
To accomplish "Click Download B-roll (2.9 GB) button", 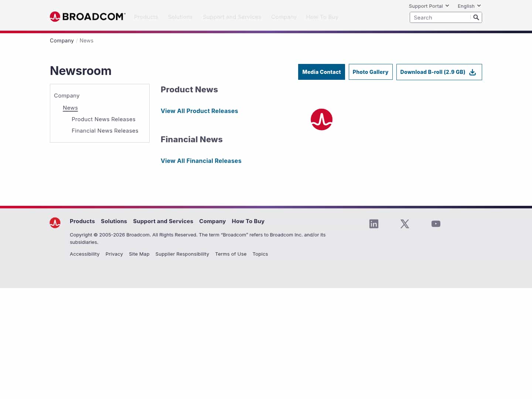I will (439, 72).
